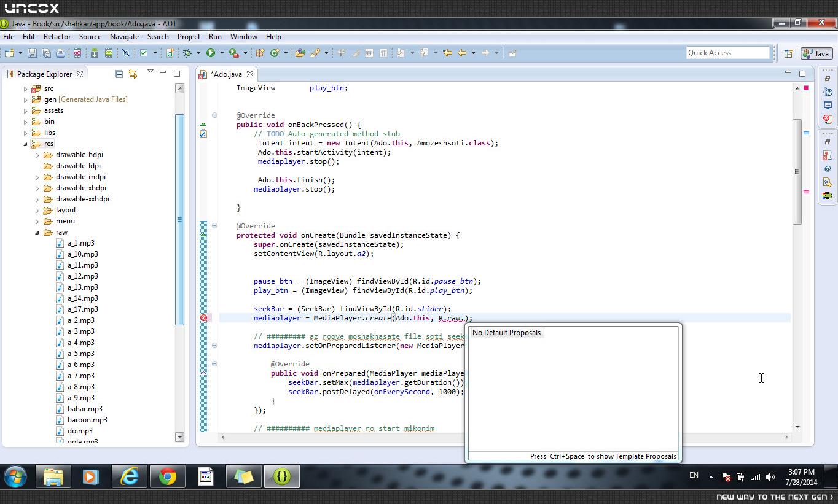
Task: Click the New Java Package icon
Action: tap(259, 53)
